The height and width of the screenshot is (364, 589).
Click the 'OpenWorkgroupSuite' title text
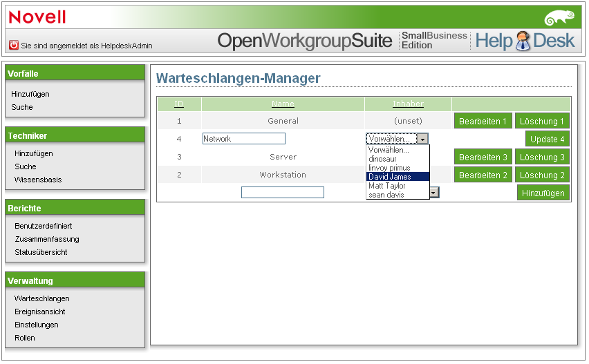305,41
